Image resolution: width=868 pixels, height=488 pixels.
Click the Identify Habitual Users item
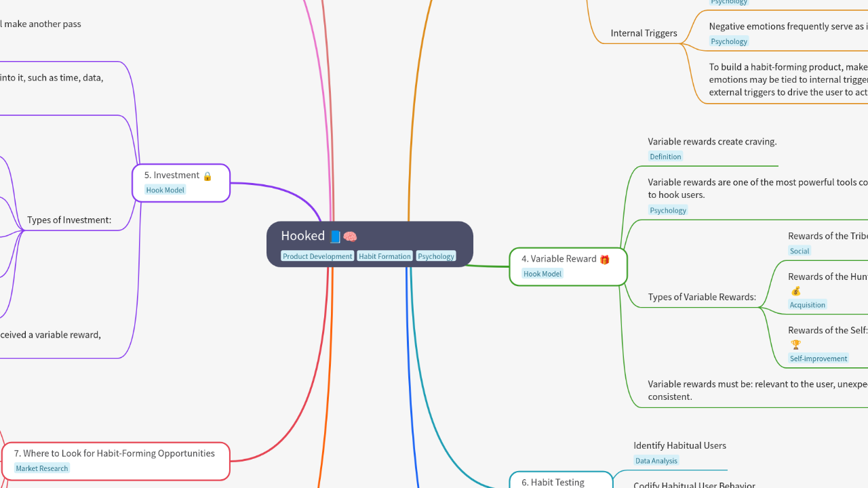point(679,445)
